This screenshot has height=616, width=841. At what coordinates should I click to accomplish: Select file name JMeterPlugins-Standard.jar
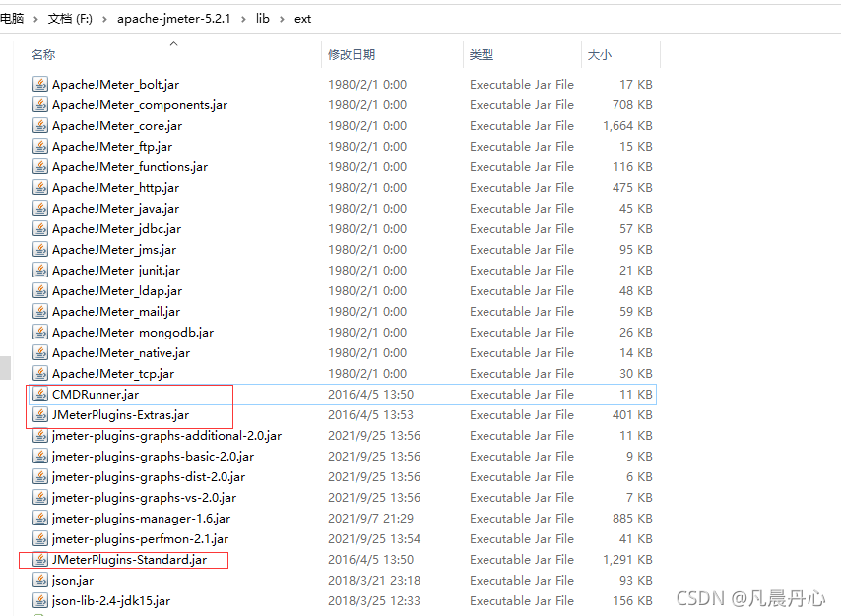coord(129,559)
